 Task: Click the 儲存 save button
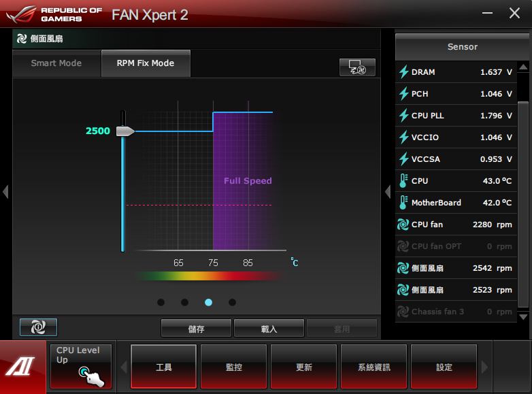point(196,328)
